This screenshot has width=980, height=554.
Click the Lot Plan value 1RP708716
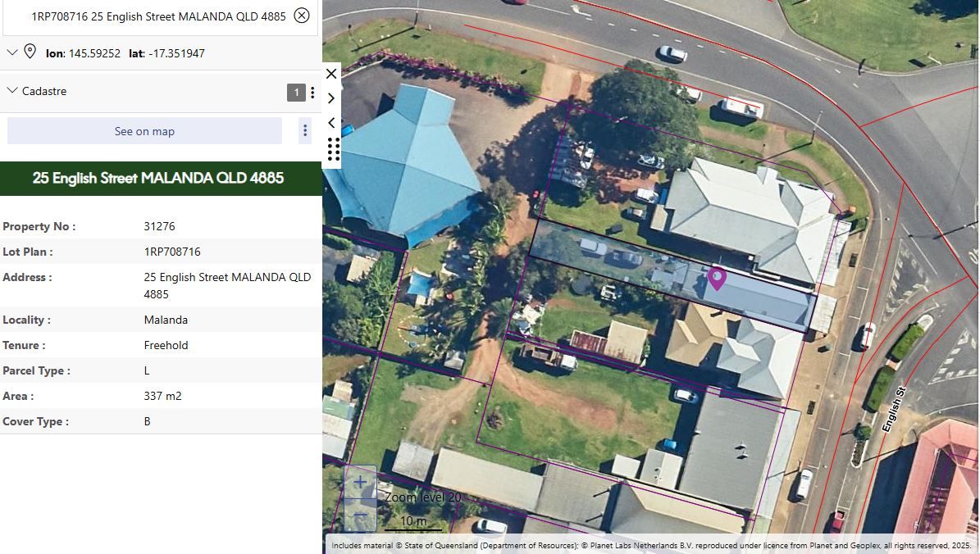click(x=172, y=252)
